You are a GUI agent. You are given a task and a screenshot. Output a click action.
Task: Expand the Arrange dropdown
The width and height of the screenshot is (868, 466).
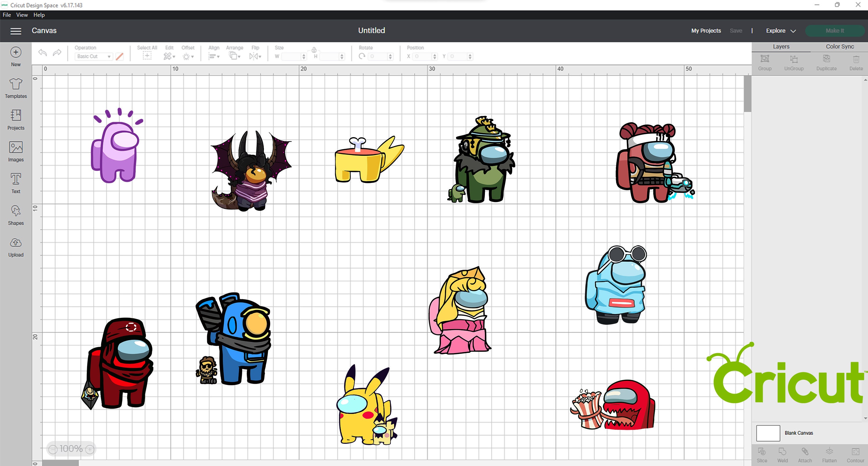tap(235, 56)
